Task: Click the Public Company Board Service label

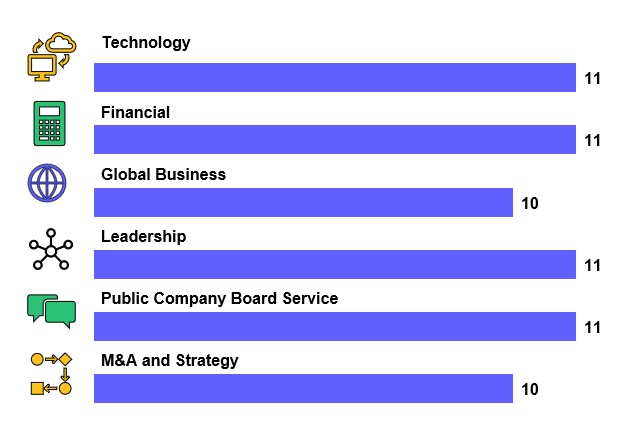Action: coord(220,299)
